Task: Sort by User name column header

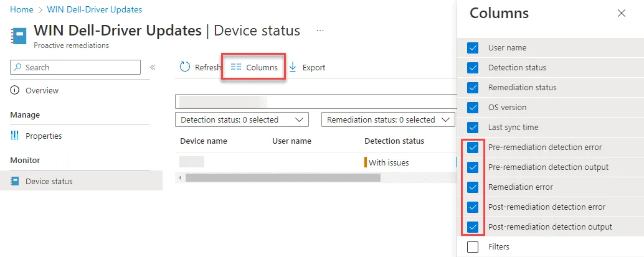Action: point(291,141)
